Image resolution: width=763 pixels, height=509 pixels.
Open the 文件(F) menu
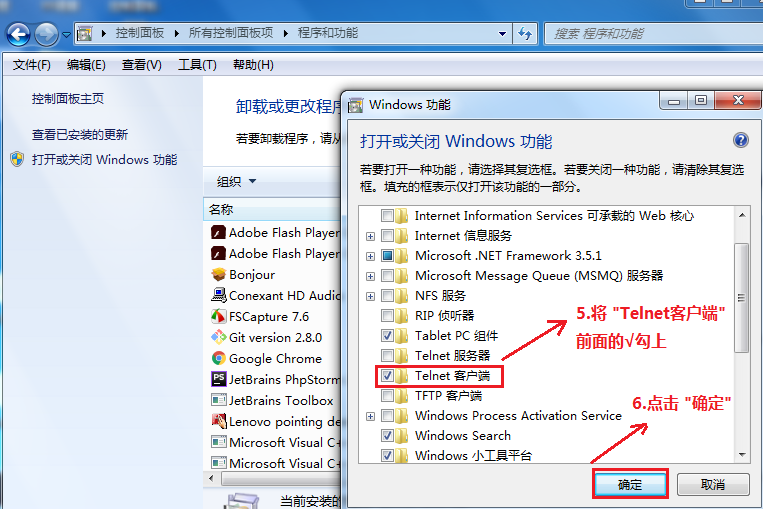tap(32, 65)
